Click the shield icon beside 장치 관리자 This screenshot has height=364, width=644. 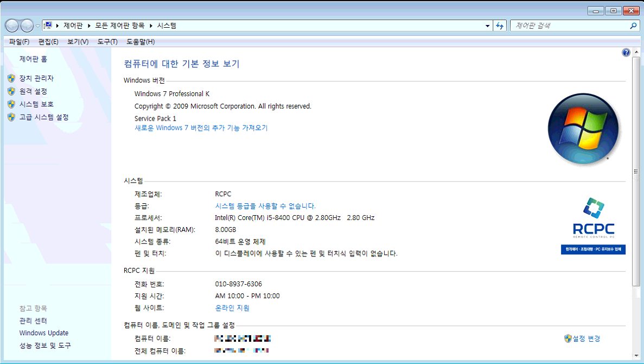coord(11,78)
